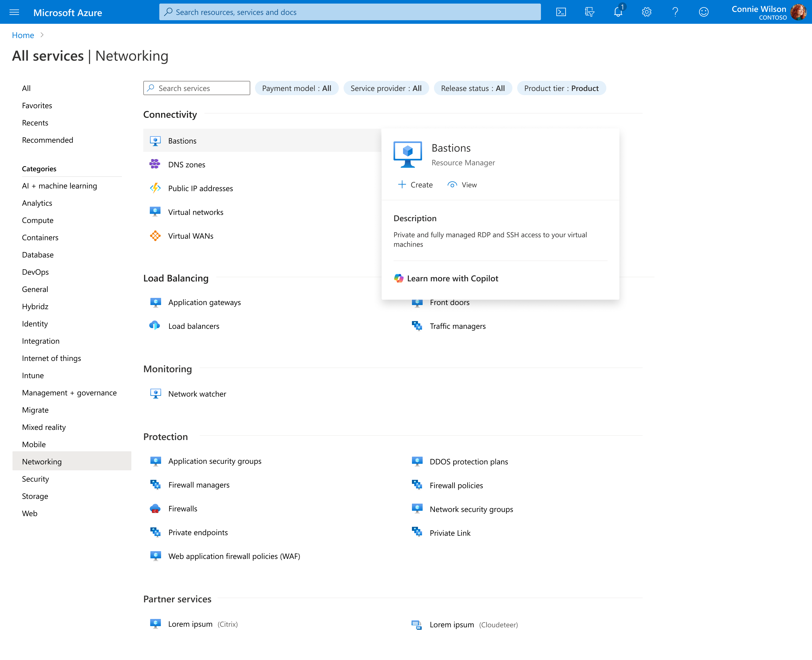This screenshot has height=660, width=812.
Task: Click View in the Bastions card
Action: coord(462,185)
